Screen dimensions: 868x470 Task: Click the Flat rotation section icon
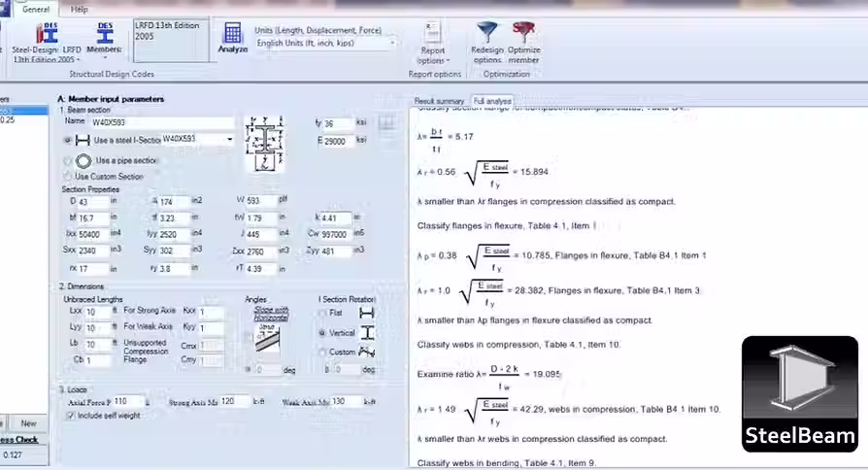coord(366,314)
